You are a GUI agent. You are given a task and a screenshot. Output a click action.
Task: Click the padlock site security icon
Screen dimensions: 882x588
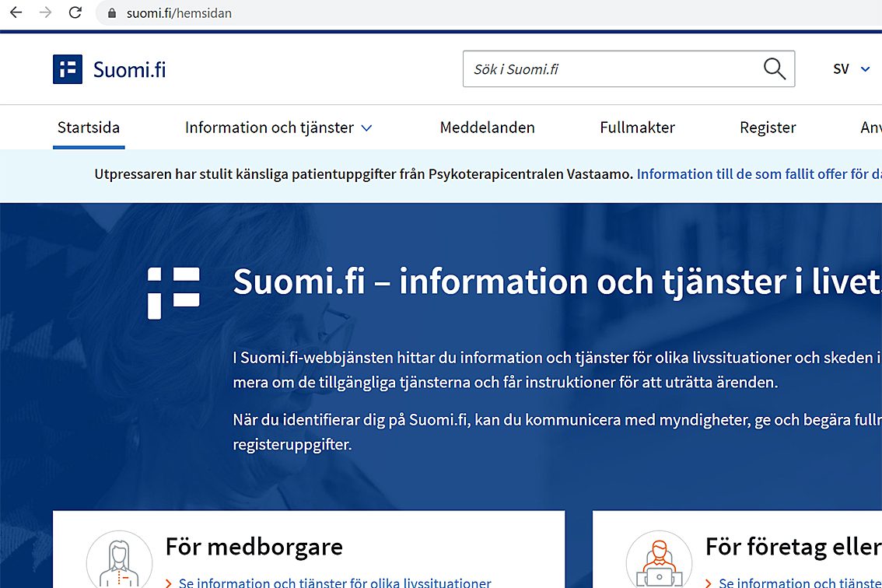point(112,13)
